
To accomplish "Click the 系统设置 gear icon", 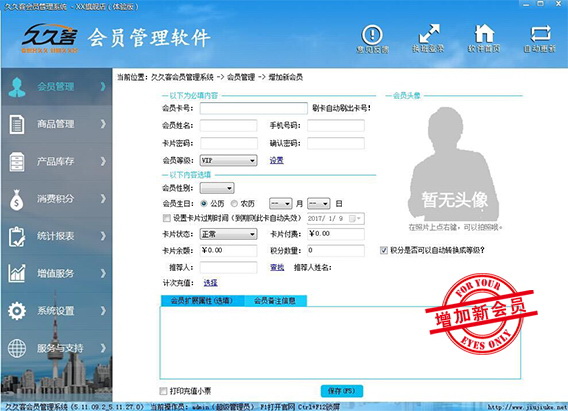I will 17,311.
